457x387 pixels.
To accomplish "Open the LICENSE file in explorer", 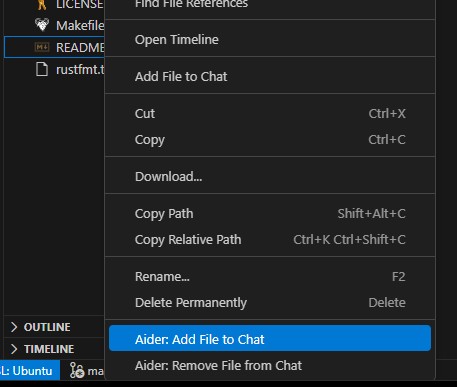I will pos(54,5).
